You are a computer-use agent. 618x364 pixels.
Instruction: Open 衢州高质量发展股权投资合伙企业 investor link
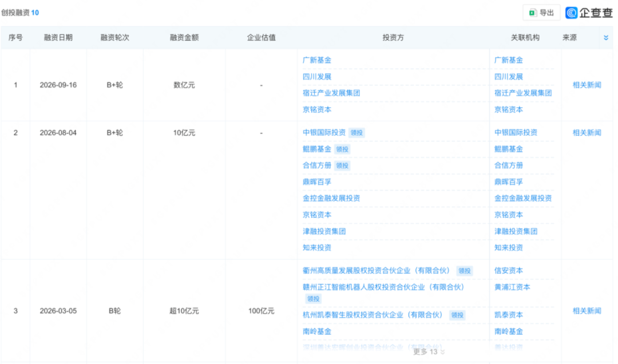pos(376,271)
